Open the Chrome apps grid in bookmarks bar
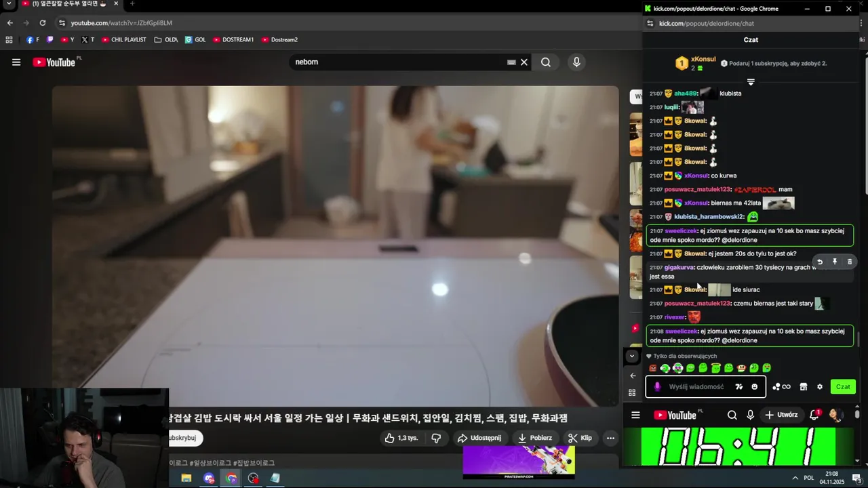Viewport: 868px width, 488px height. pyautogui.click(x=9, y=40)
